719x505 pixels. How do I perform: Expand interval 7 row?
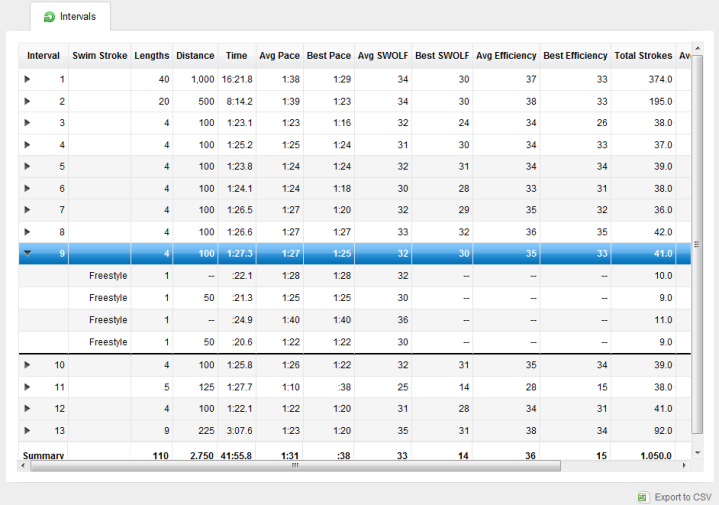[27, 210]
